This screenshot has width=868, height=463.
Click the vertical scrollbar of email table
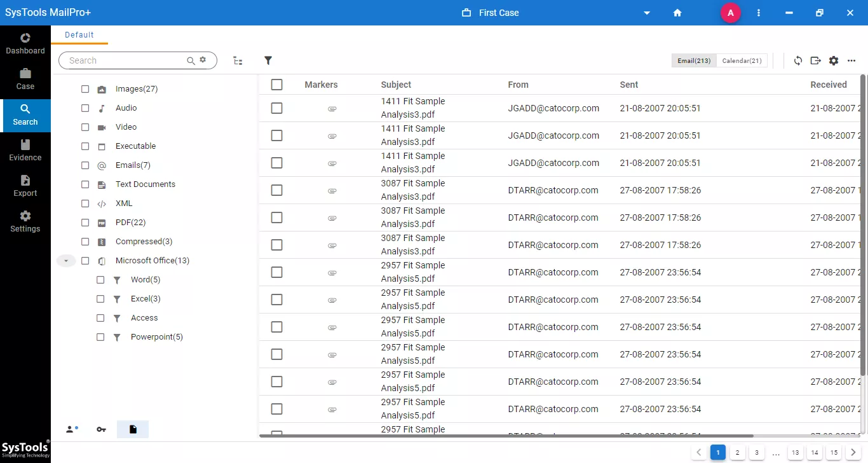pyautogui.click(x=863, y=225)
